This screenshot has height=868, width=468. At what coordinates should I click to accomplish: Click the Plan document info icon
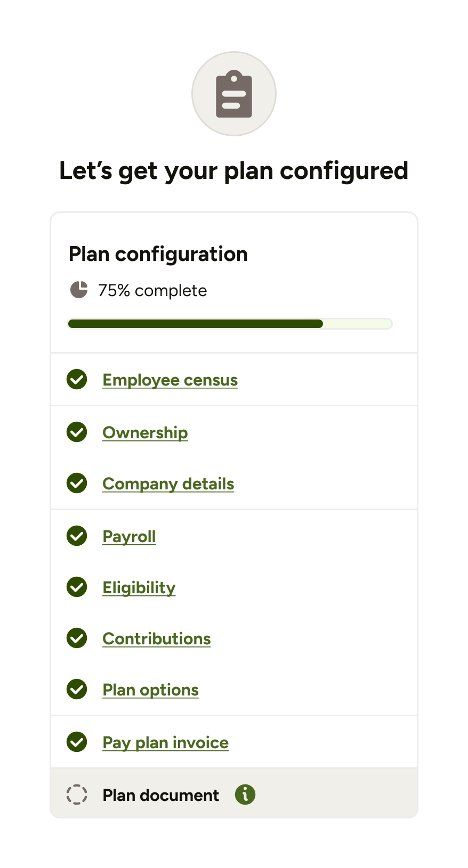[245, 795]
